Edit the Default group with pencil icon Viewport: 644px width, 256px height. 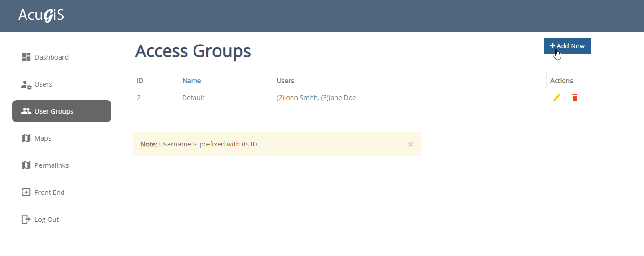coord(556,98)
